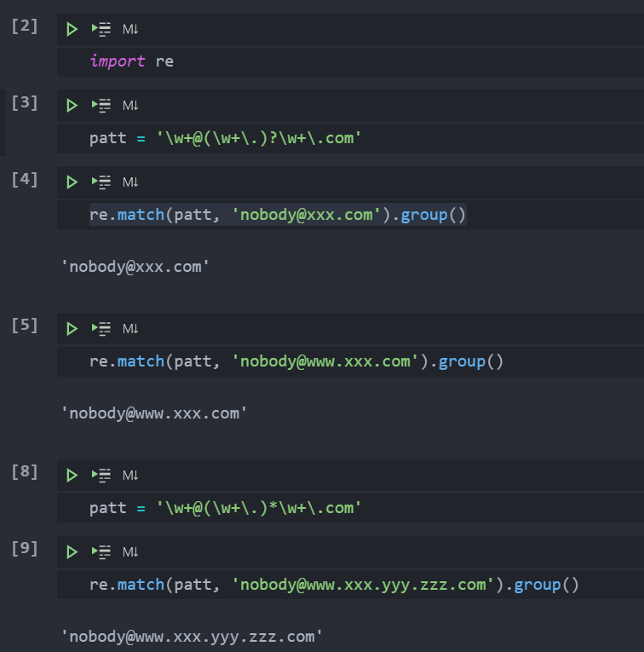Viewport: 644px width, 652px height.
Task: Click code in cell 5 re.match line
Action: tap(296, 361)
